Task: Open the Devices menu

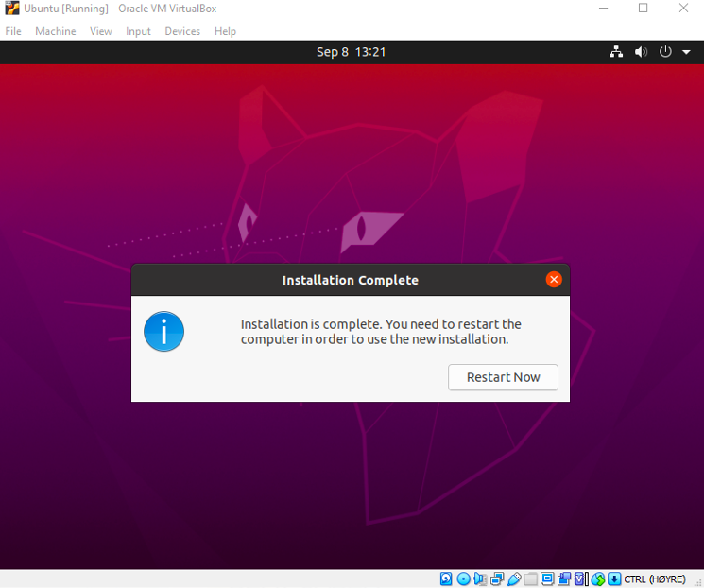Action: [182, 31]
